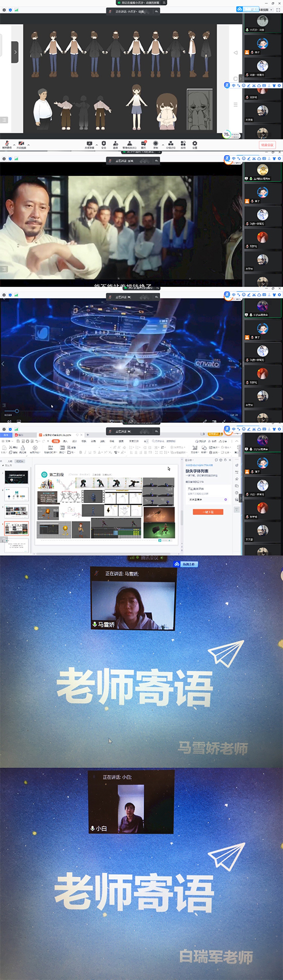Select the highlighted fourth slide thumbnail in WPS

(16, 529)
